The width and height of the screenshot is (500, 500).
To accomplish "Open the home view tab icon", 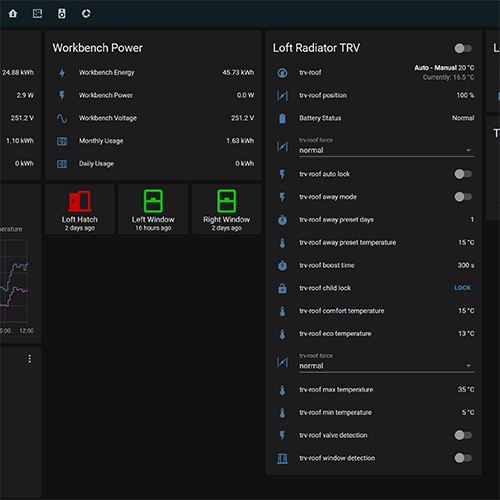I will (13, 14).
